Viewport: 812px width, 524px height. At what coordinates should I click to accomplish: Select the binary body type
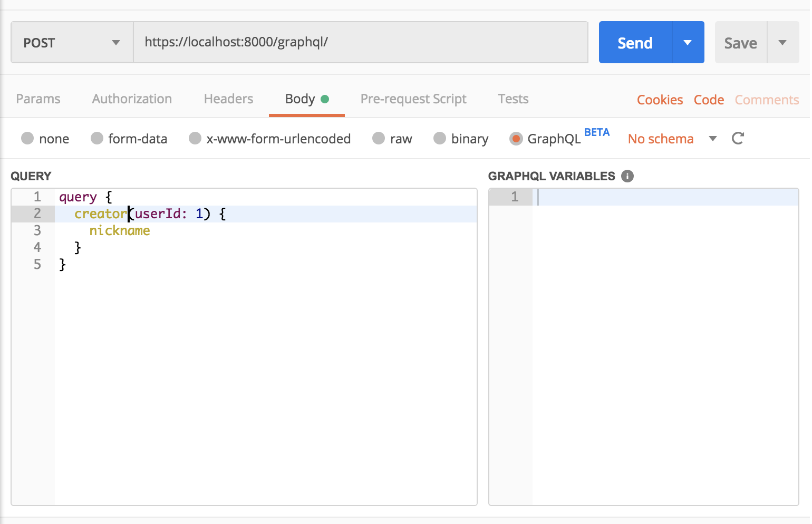[440, 138]
